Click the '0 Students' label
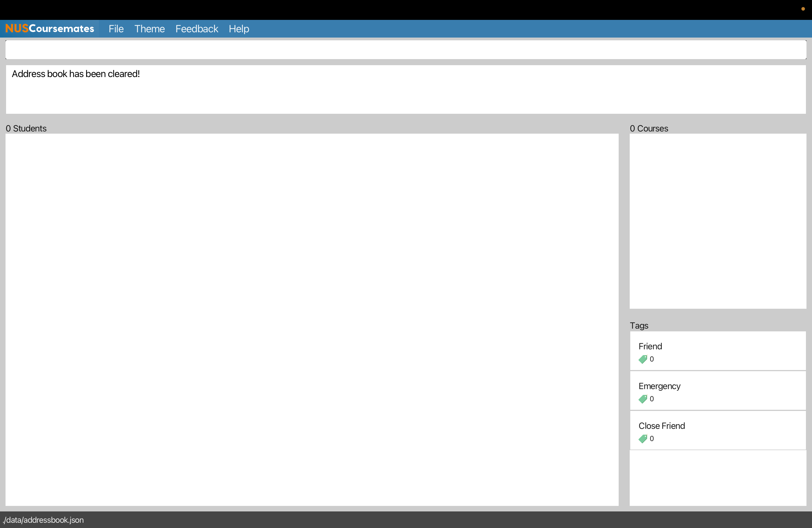The image size is (812, 528). tap(26, 129)
